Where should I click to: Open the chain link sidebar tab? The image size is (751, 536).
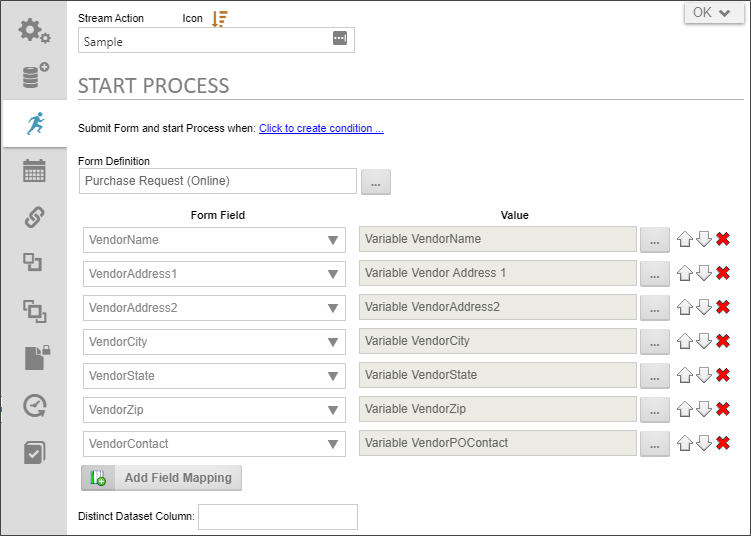(x=34, y=217)
